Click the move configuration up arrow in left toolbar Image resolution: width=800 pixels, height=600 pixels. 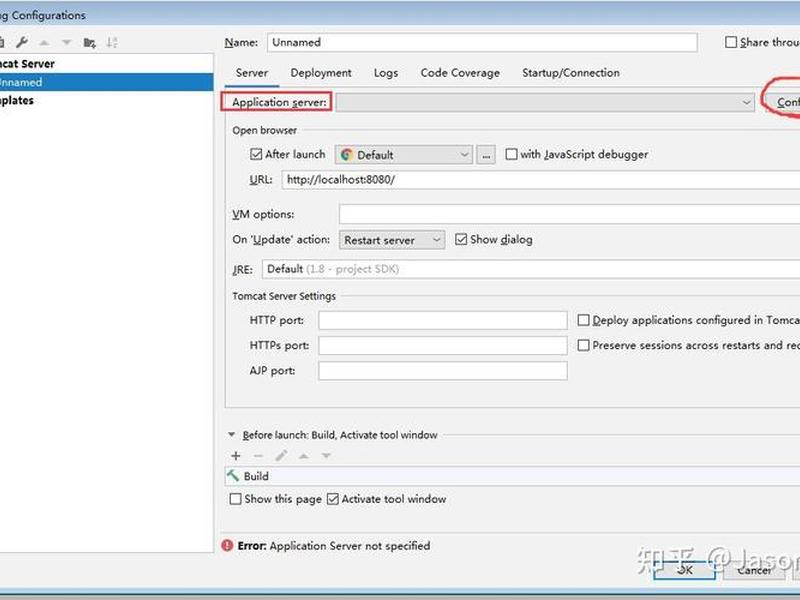pyautogui.click(x=44, y=43)
